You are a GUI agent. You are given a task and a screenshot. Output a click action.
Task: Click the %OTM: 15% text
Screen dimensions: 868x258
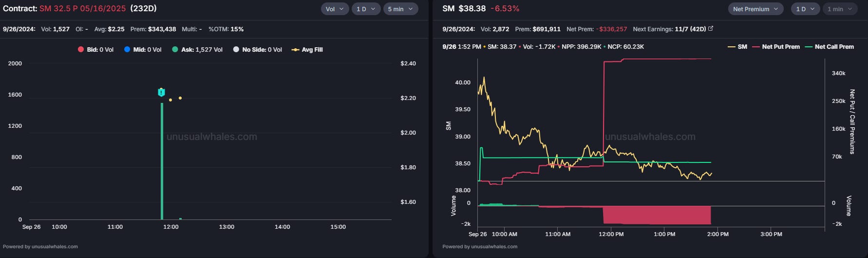[x=226, y=29]
